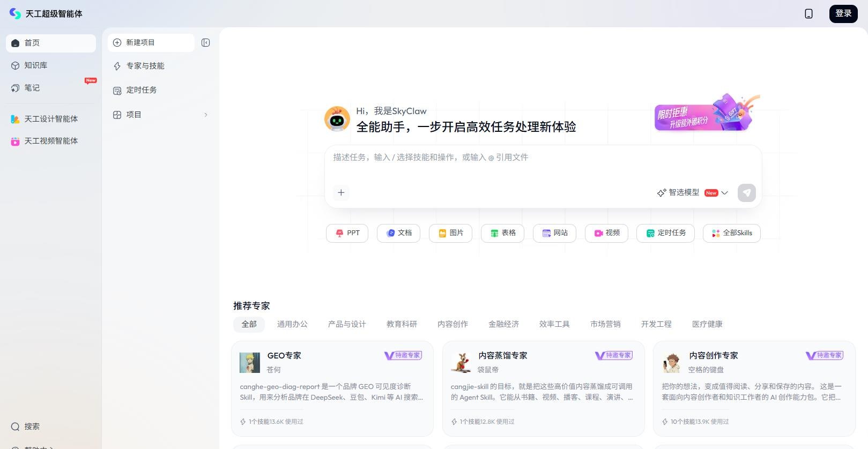Select the 文档 skill chip
Image resolution: width=868 pixels, height=449 pixels.
[x=398, y=233]
